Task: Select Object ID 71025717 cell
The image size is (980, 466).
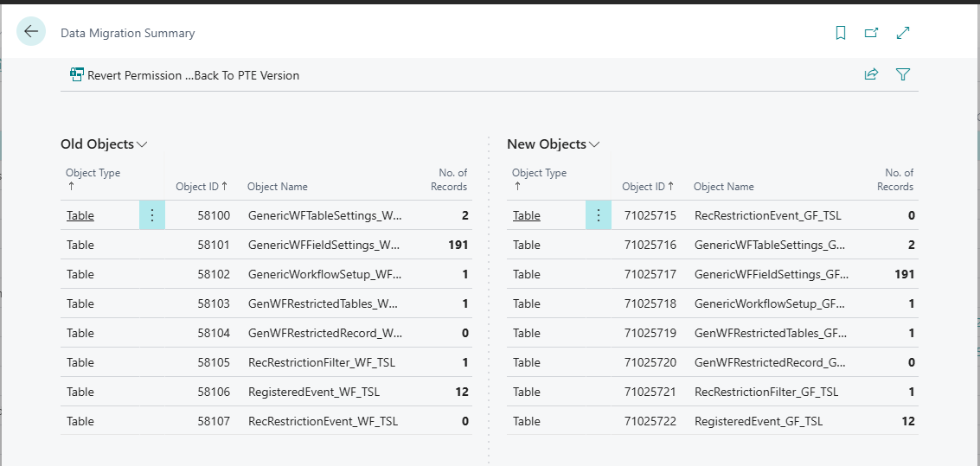Action: tap(650, 274)
